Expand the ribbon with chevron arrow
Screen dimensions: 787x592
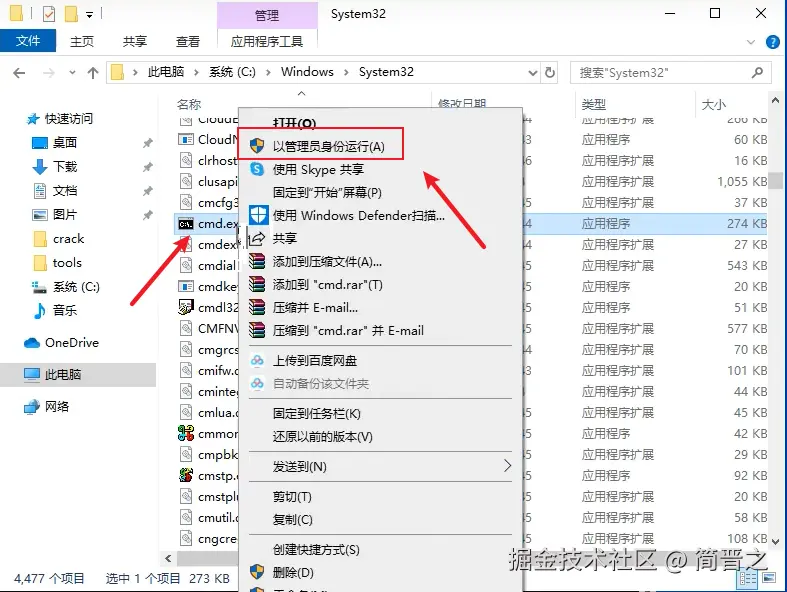point(751,42)
